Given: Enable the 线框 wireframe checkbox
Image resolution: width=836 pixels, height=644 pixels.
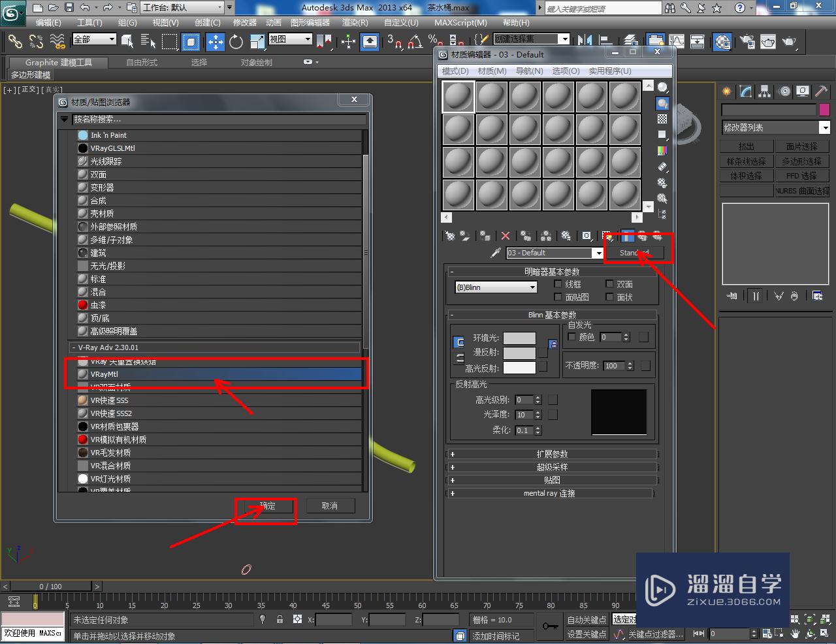Looking at the screenshot, I should click(x=558, y=284).
